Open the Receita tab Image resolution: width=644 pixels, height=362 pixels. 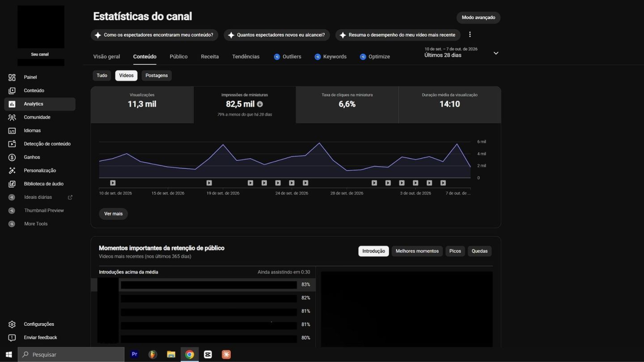pos(210,57)
